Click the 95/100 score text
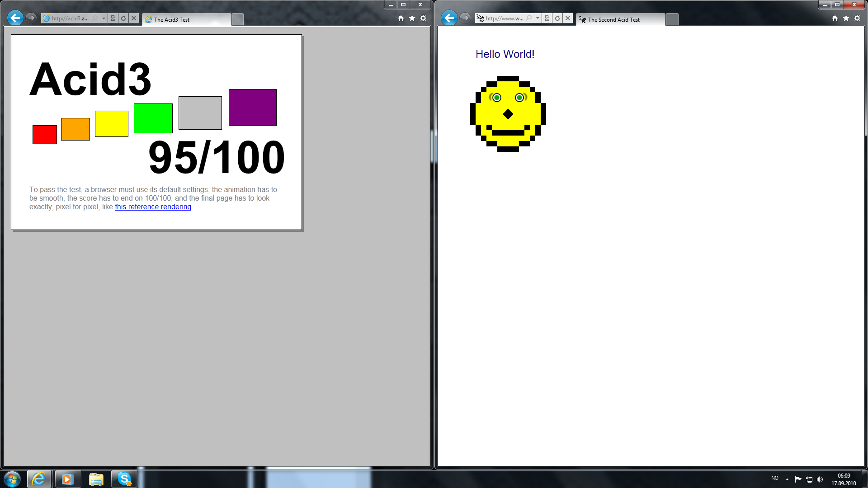This screenshot has width=868, height=488. (x=217, y=157)
